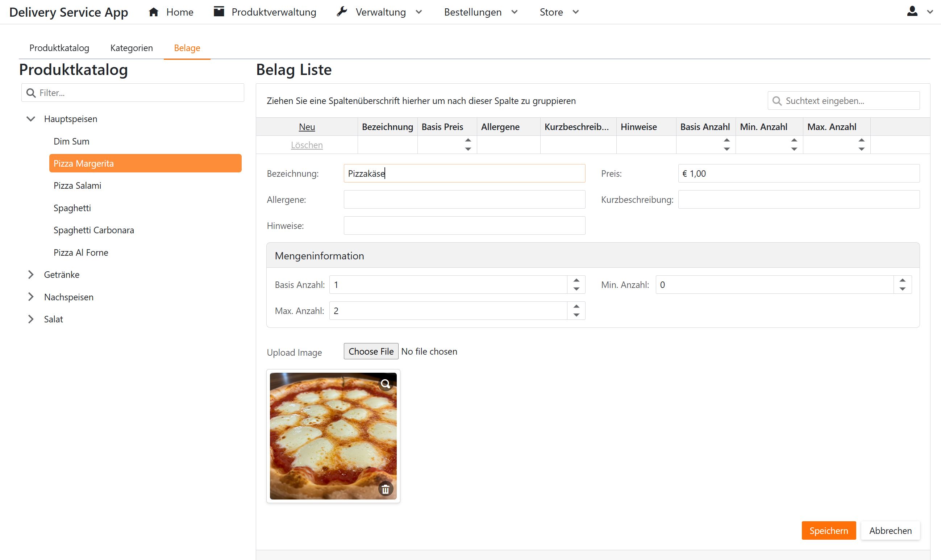Switch to the Produktkatalog tab

(x=59, y=48)
